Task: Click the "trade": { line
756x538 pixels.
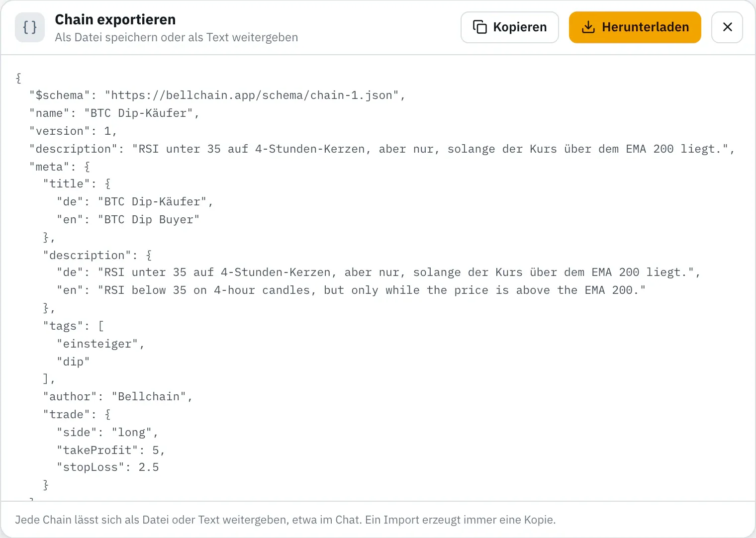Action: coord(77,415)
